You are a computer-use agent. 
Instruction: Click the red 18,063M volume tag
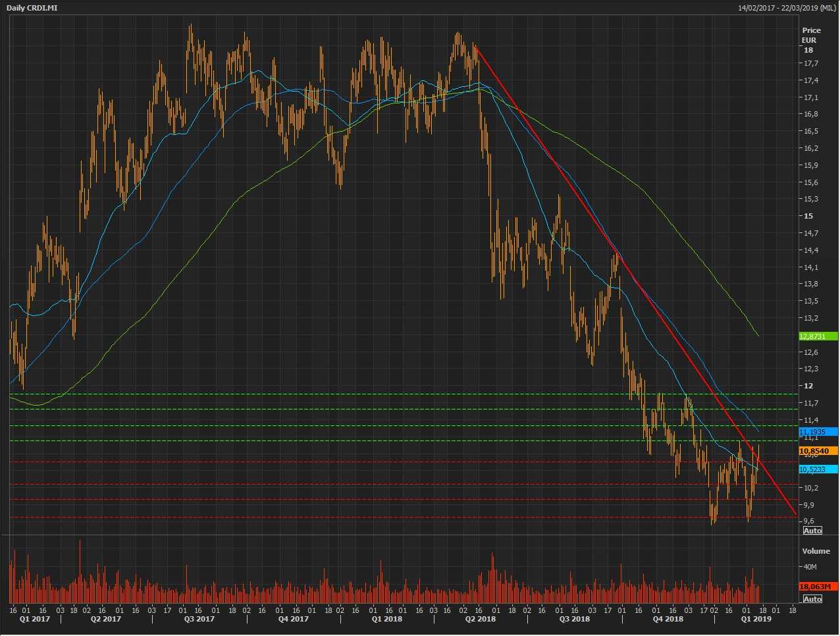(817, 587)
